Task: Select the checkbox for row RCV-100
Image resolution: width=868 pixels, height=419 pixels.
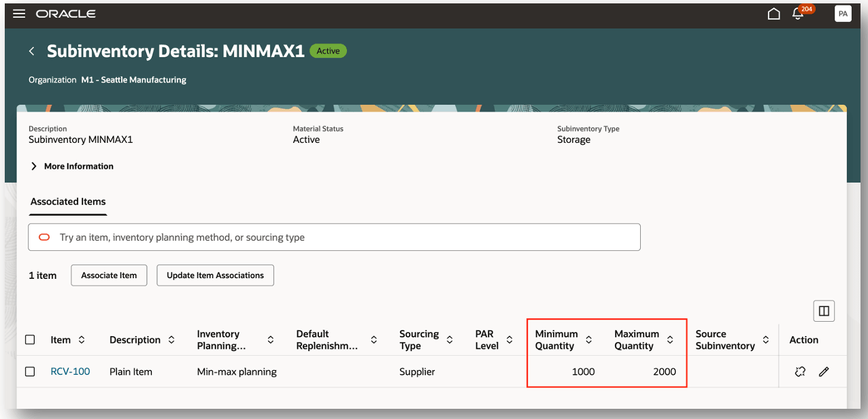Action: pos(30,371)
